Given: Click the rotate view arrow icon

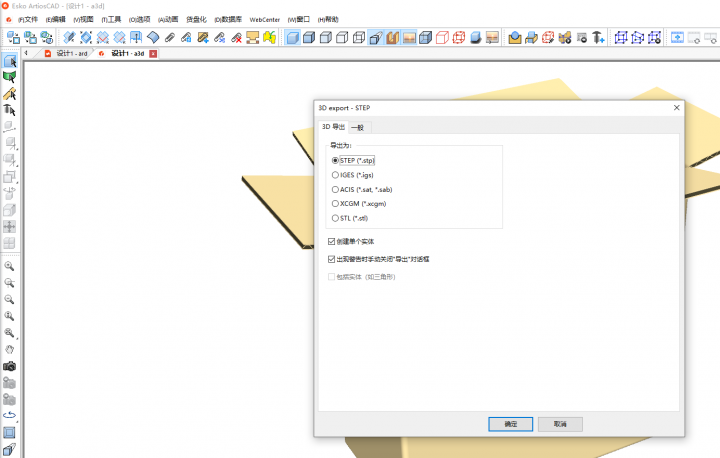Looking at the screenshot, I should pyautogui.click(x=9, y=415).
